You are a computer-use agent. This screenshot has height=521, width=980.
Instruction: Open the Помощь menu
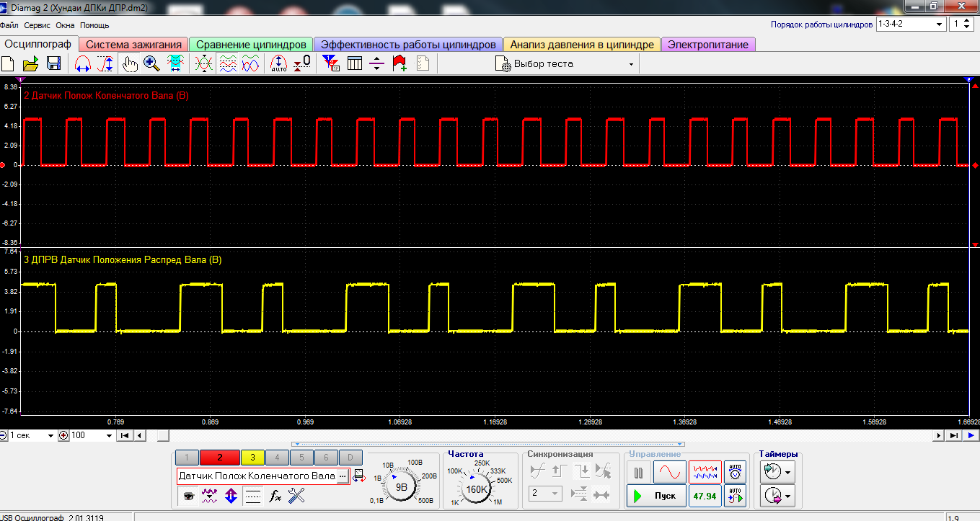pos(94,25)
